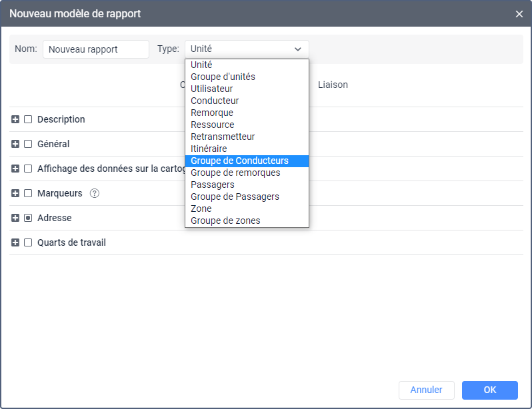Toggle the Adresse checkbox
The image size is (532, 409).
tap(28, 218)
